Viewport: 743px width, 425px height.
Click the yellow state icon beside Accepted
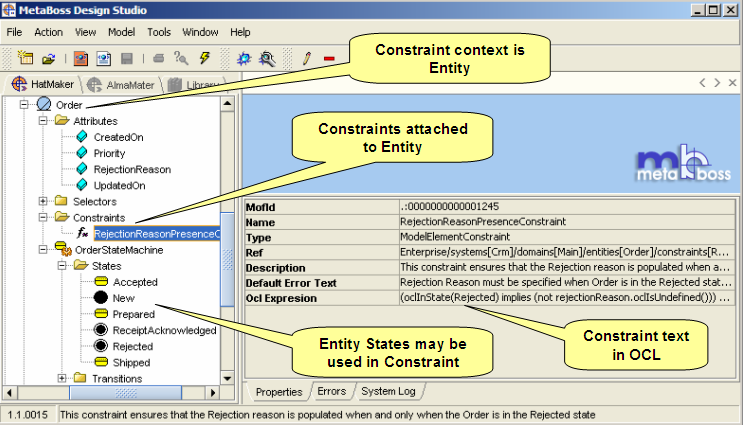[x=101, y=281]
